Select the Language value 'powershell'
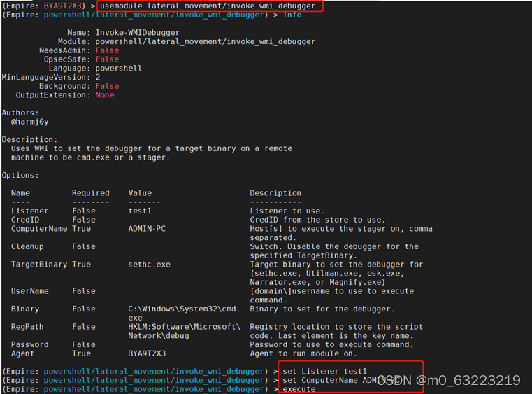The width and height of the screenshot is (532, 394). 118,69
